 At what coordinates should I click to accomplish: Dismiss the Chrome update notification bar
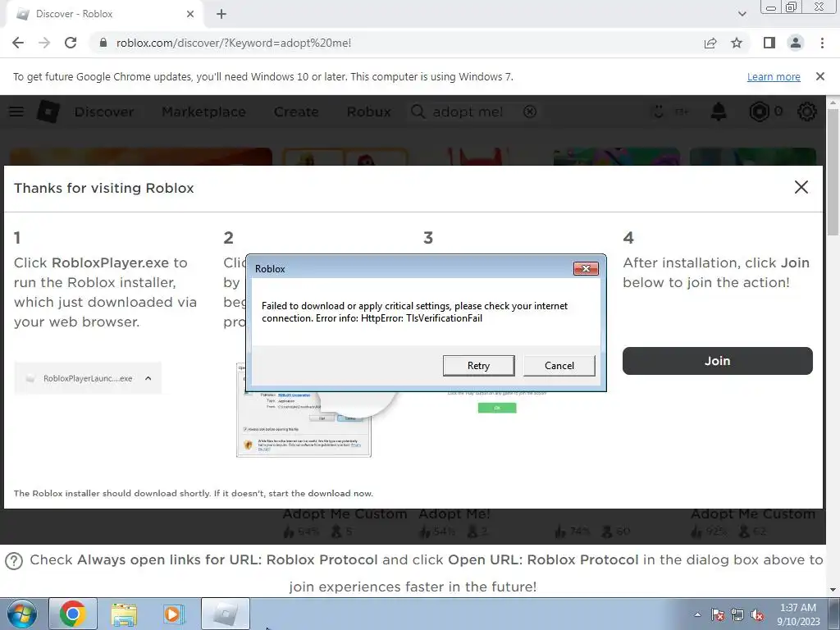click(x=819, y=76)
